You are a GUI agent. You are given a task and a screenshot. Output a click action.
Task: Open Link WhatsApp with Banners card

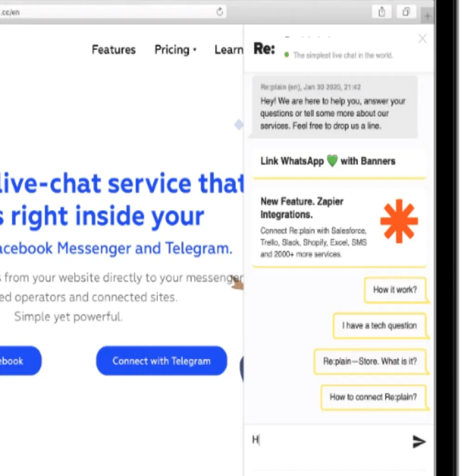pos(339,163)
